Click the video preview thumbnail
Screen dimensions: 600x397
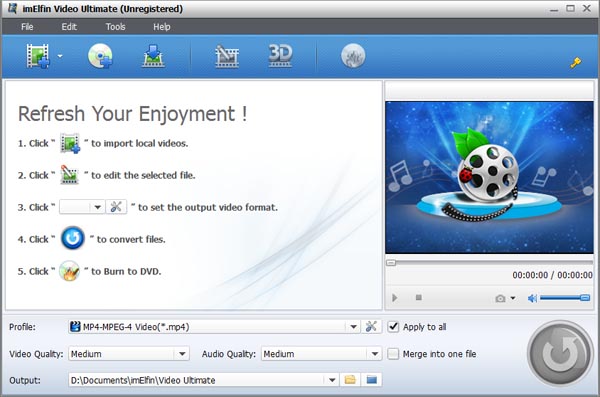489,177
